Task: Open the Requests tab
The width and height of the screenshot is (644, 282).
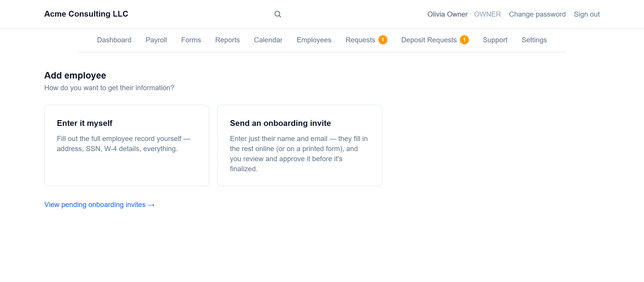Action: pos(366,40)
